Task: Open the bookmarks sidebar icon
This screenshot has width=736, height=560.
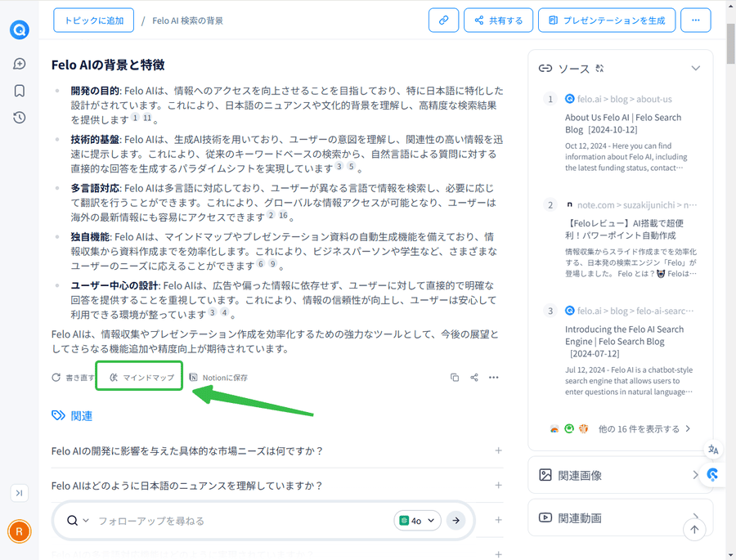Action: (20, 91)
